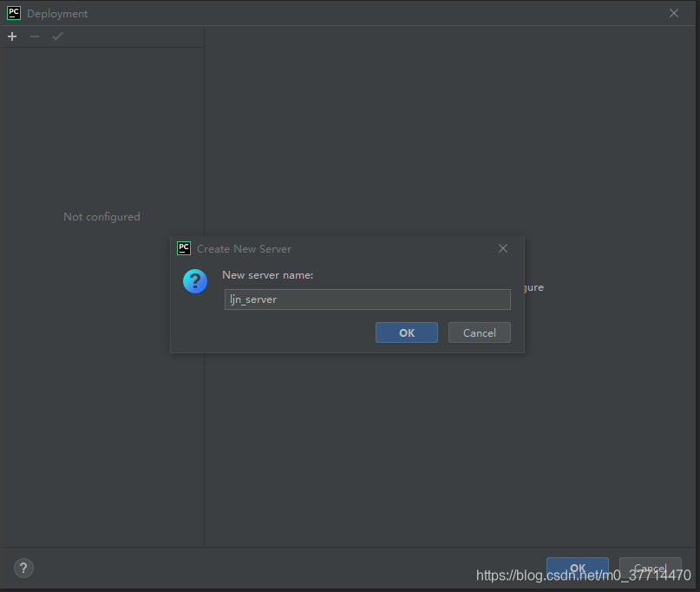Close the Create New Server dialog
Viewport: 700px width, 592px height.
coord(503,248)
